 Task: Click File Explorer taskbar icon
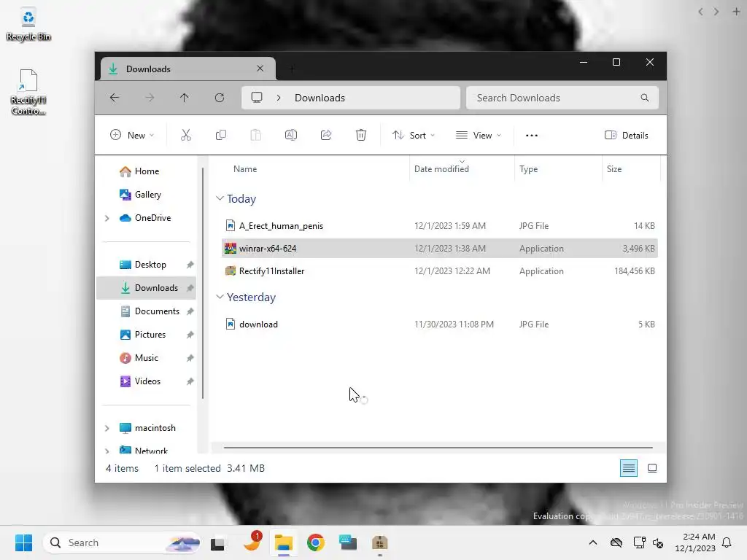(x=284, y=542)
